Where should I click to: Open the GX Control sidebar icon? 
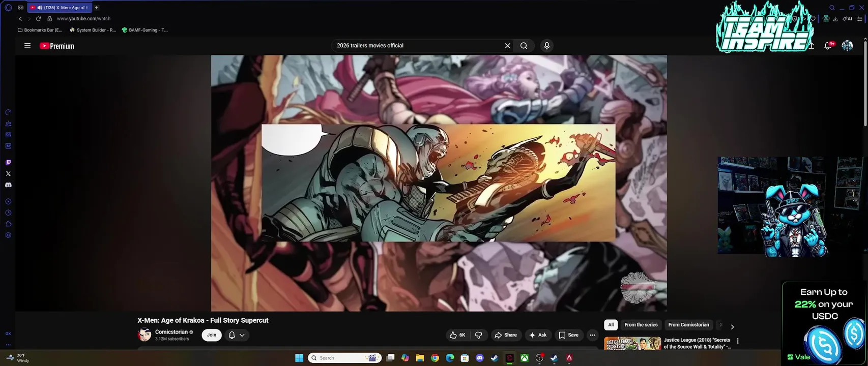(x=8, y=112)
